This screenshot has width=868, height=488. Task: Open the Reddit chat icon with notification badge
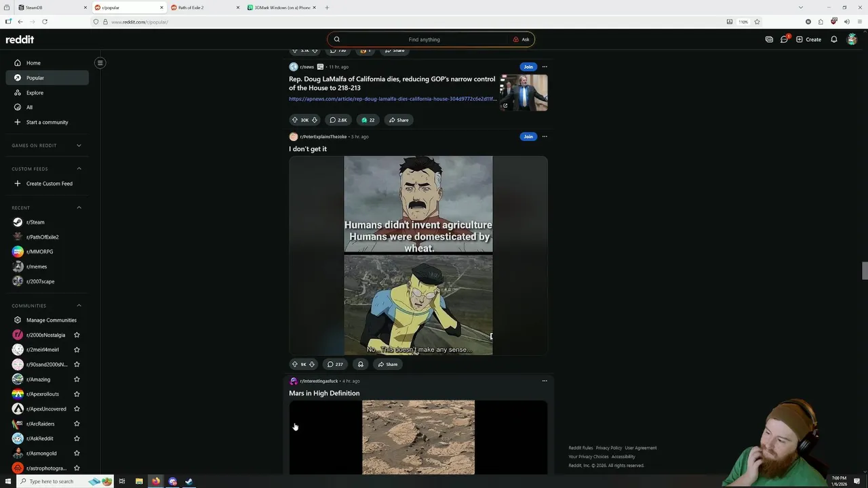(x=785, y=39)
